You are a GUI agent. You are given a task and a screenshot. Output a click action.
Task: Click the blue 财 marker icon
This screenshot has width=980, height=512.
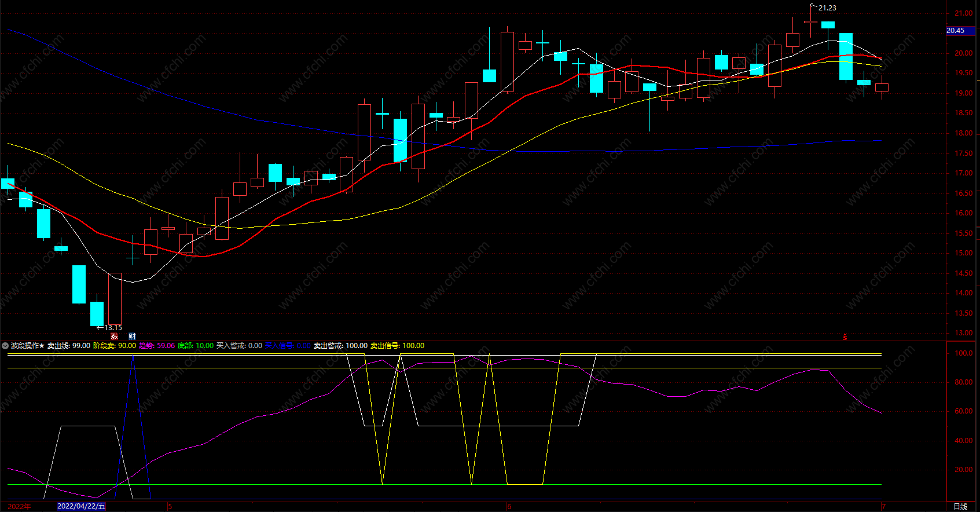(132, 337)
